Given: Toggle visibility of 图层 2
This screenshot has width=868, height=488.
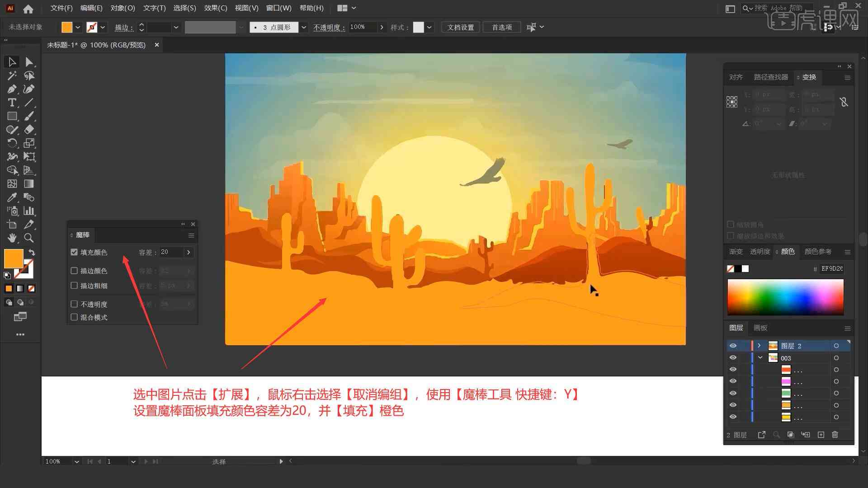Looking at the screenshot, I should tap(733, 346).
